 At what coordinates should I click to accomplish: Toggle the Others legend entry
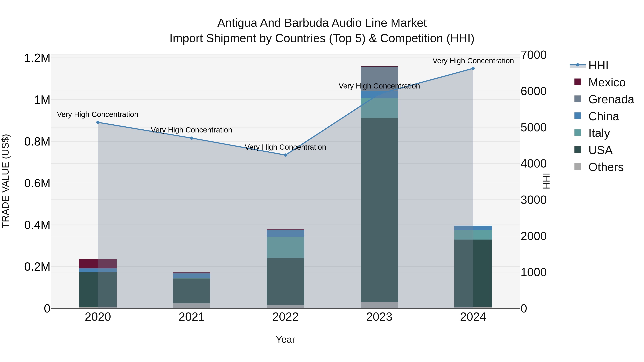599,167
